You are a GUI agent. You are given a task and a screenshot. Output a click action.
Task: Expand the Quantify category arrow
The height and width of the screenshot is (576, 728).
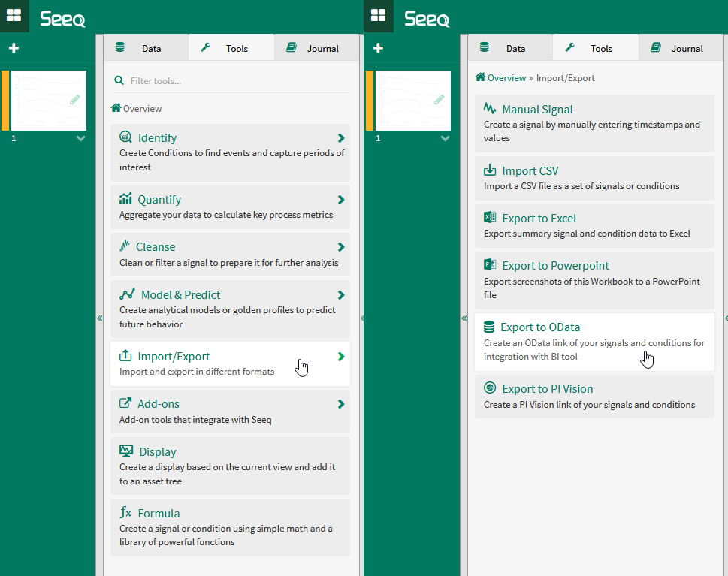341,200
